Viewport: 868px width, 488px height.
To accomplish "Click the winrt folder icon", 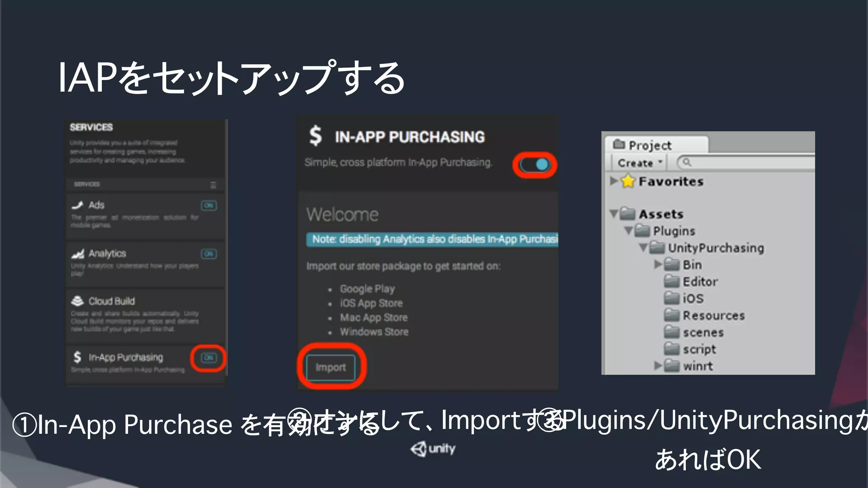I will tap(672, 366).
